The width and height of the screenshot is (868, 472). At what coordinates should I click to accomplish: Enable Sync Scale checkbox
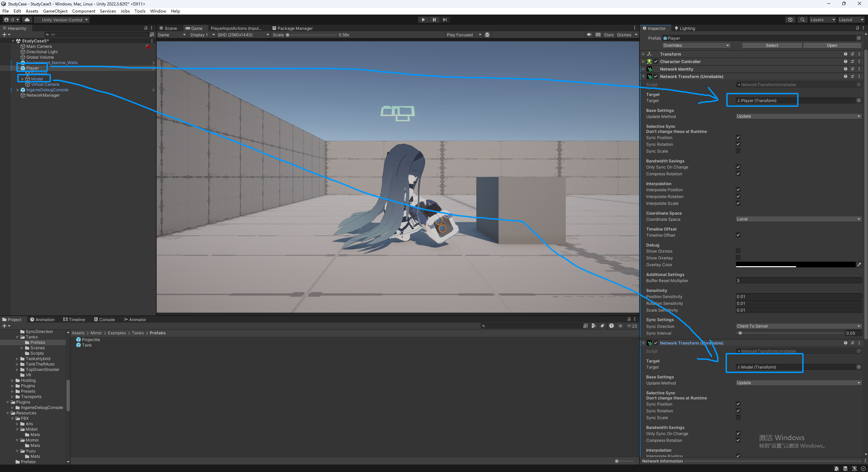738,151
